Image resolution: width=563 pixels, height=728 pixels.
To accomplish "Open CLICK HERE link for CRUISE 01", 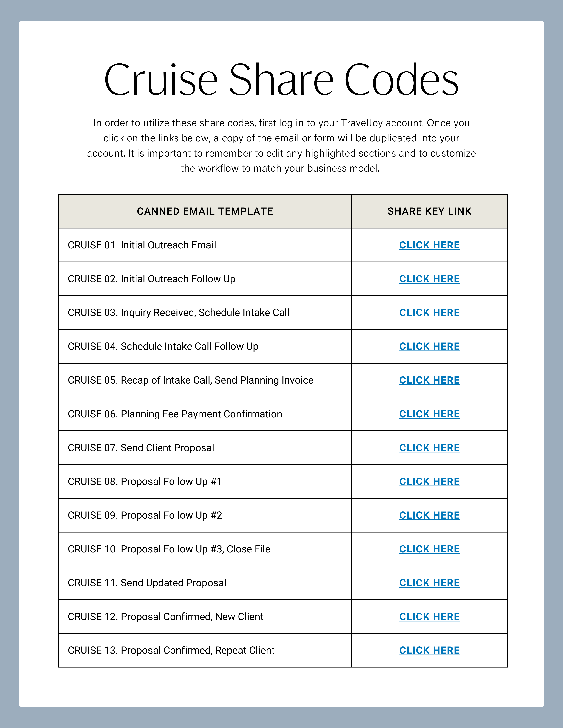I will [429, 245].
